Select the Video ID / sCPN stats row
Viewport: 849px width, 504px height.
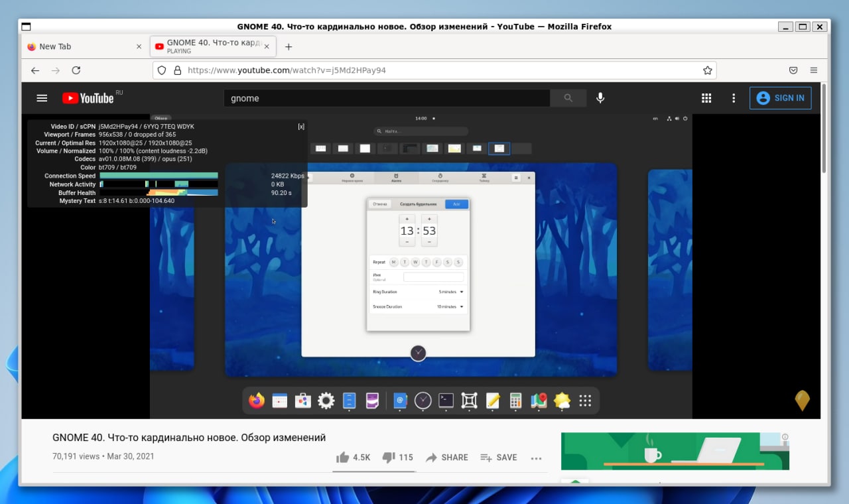pos(123,126)
